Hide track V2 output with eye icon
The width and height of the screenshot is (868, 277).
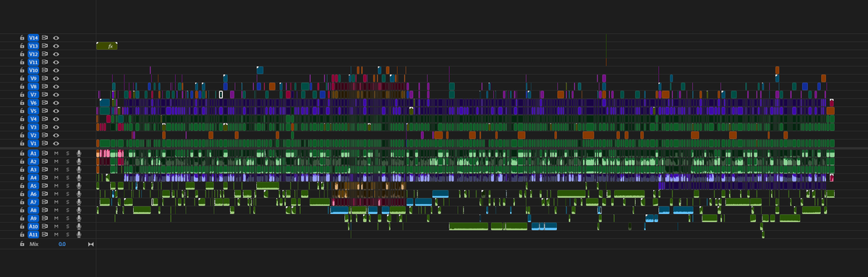(x=56, y=135)
